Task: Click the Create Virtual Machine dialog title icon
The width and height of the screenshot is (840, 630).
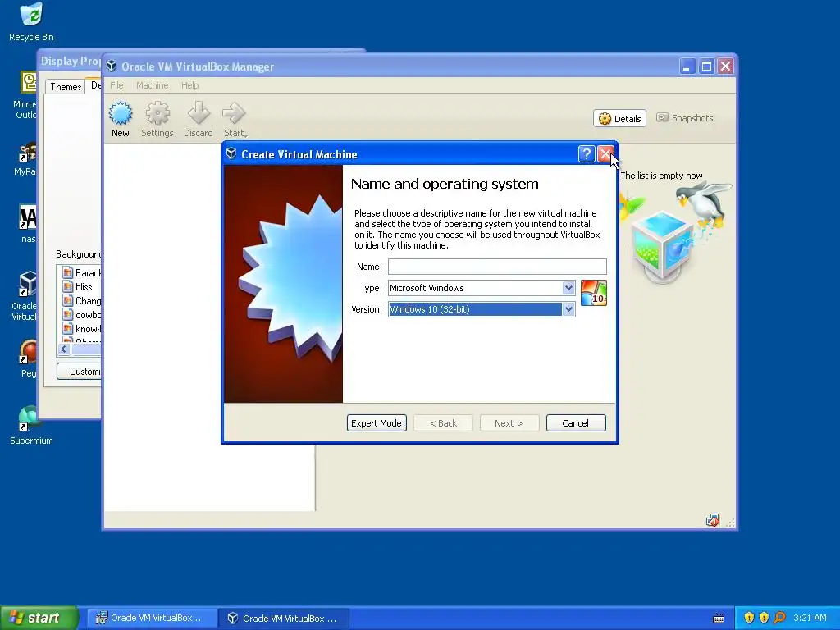Action: click(x=231, y=153)
